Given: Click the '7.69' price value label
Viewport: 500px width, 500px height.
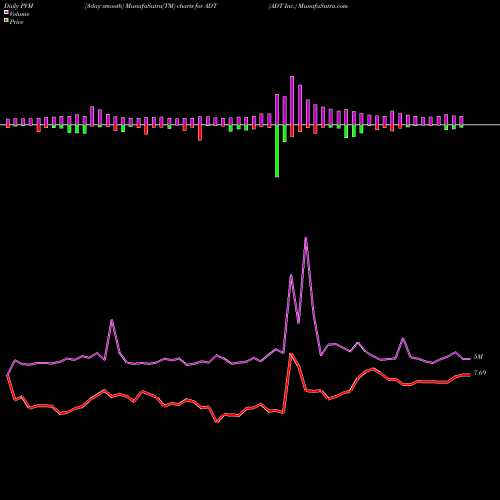Looking at the screenshot, I should tap(480, 373).
